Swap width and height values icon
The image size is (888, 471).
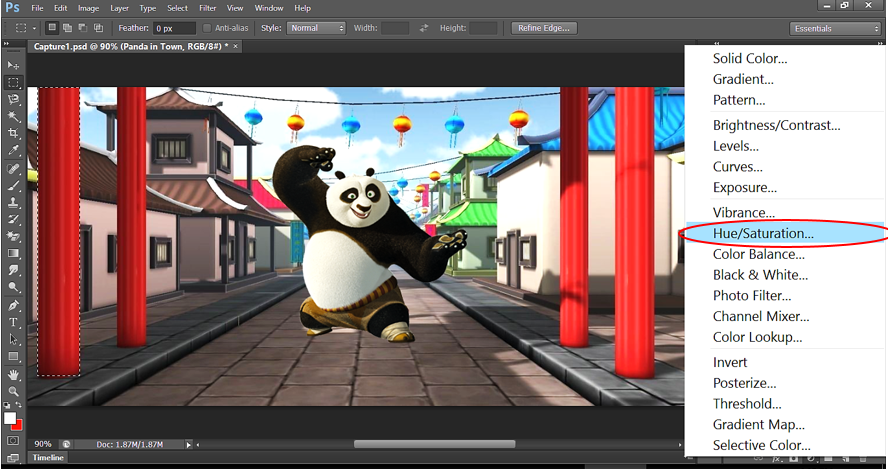(424, 28)
